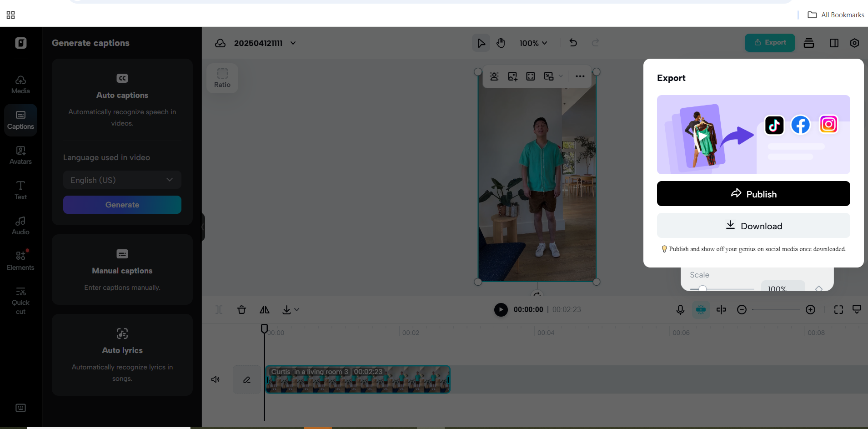Click the Scale keyframe diamond icon

[x=819, y=288]
